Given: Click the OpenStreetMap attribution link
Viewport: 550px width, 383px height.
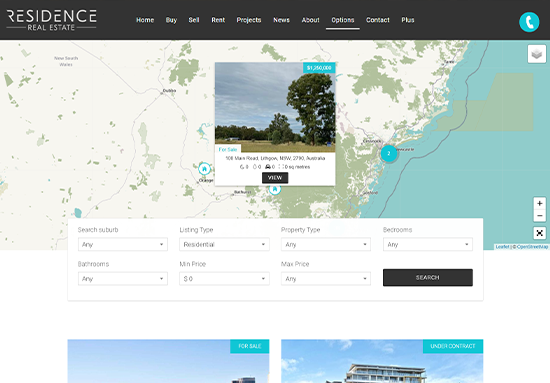Looking at the screenshot, I should pyautogui.click(x=532, y=247).
